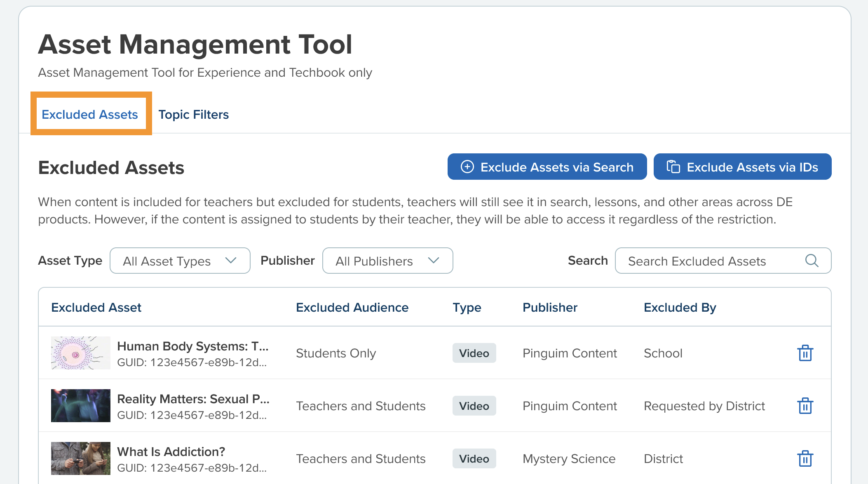Click clipboard icon on Exclude via IDs
The height and width of the screenshot is (484, 868).
click(673, 167)
